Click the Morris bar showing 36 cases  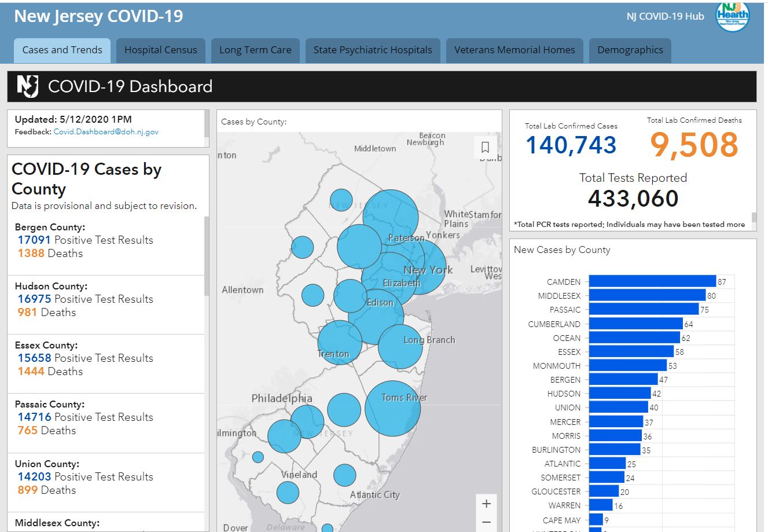(x=616, y=435)
